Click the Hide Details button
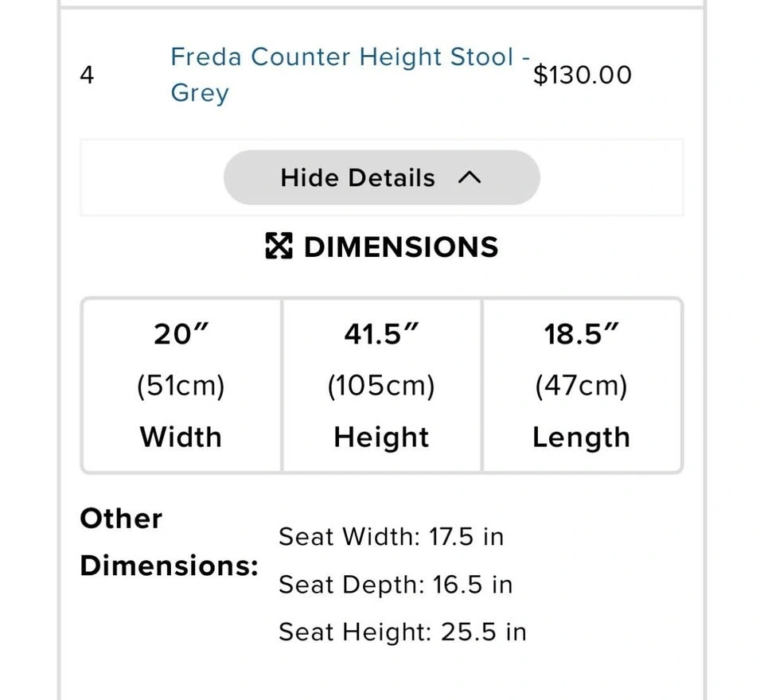This screenshot has height=700, width=764. click(x=358, y=178)
